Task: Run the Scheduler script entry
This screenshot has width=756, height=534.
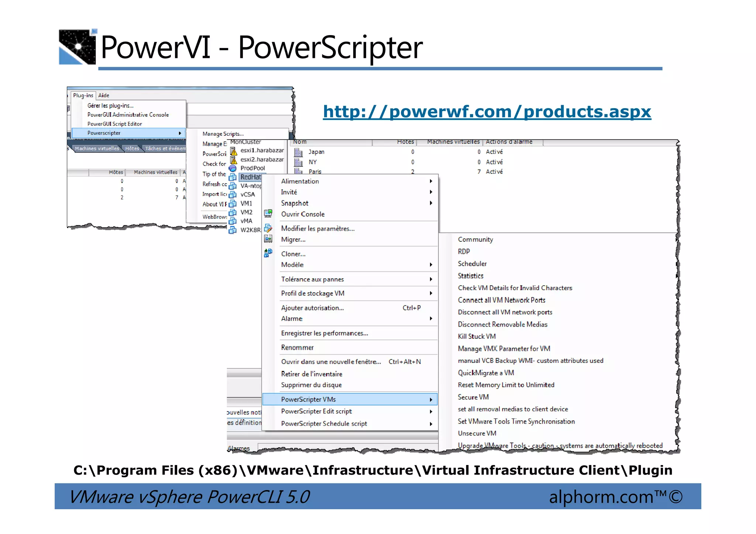Action: click(472, 263)
